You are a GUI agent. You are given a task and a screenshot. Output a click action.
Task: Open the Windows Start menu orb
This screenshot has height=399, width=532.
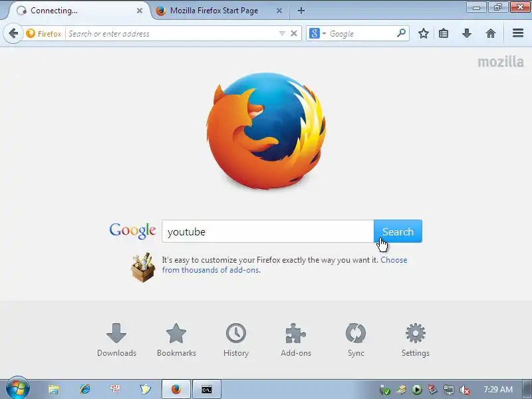18,388
